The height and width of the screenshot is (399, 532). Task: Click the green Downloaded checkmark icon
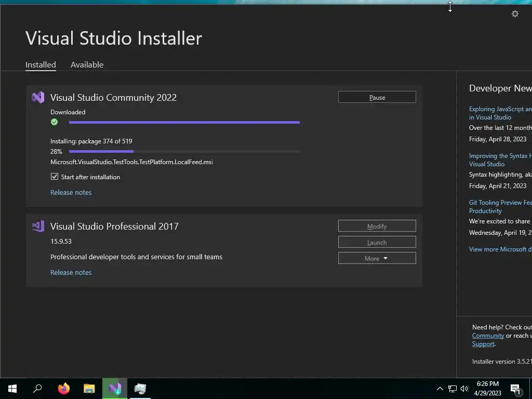click(54, 122)
